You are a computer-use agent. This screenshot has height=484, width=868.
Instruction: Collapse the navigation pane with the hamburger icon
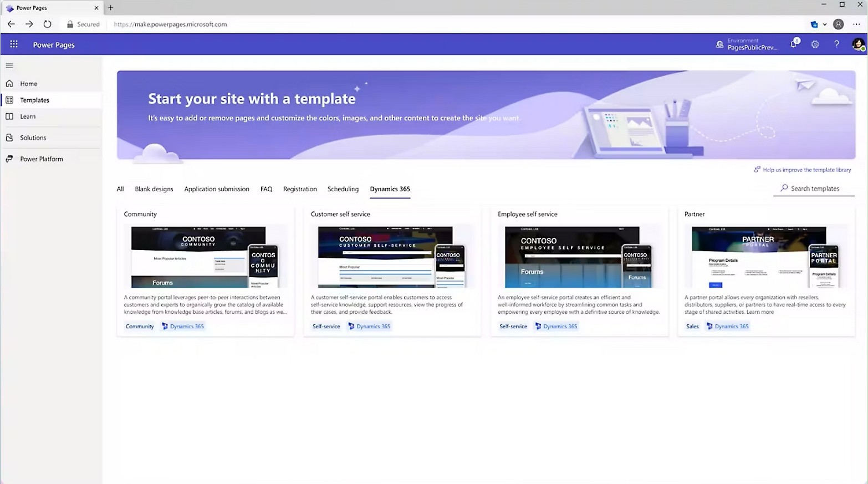click(x=9, y=65)
